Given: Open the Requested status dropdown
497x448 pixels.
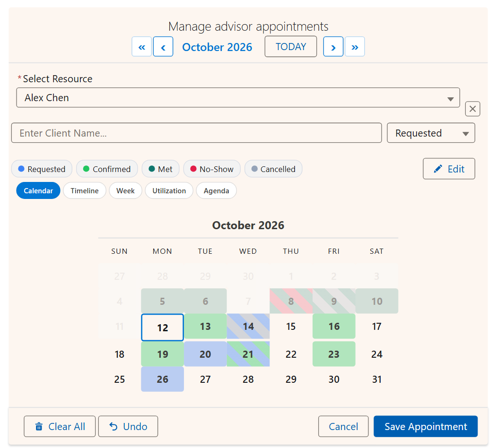Looking at the screenshot, I should tap(431, 133).
